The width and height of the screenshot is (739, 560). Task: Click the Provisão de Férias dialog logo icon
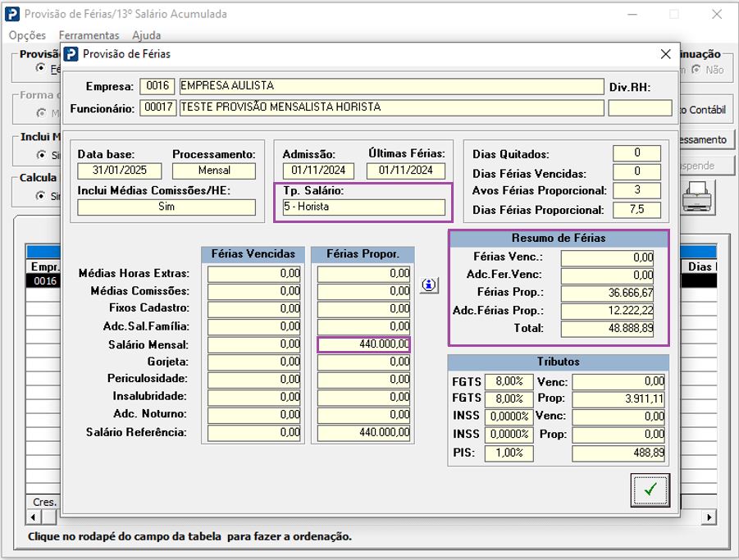(71, 54)
